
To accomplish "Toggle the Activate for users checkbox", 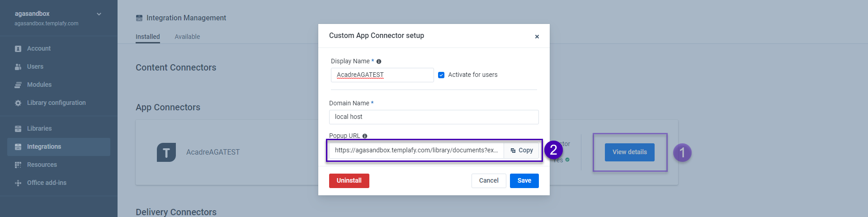I will [441, 75].
